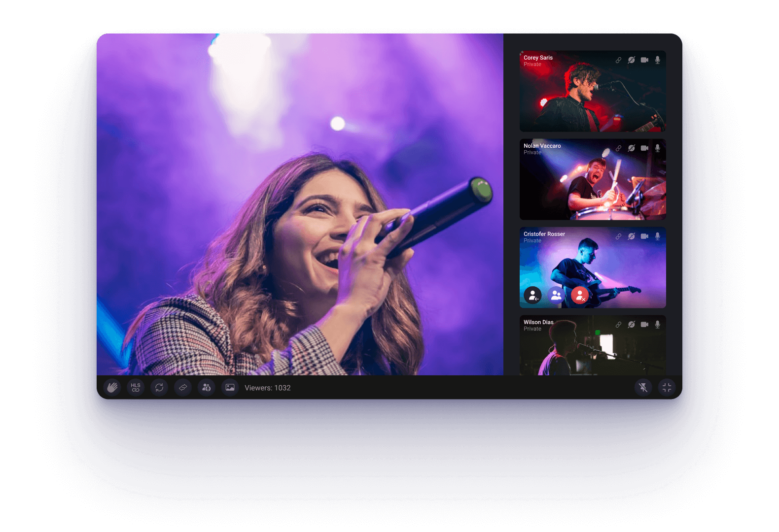The width and height of the screenshot is (779, 532).
Task: Click the circular refresh arrows icon
Action: (159, 388)
